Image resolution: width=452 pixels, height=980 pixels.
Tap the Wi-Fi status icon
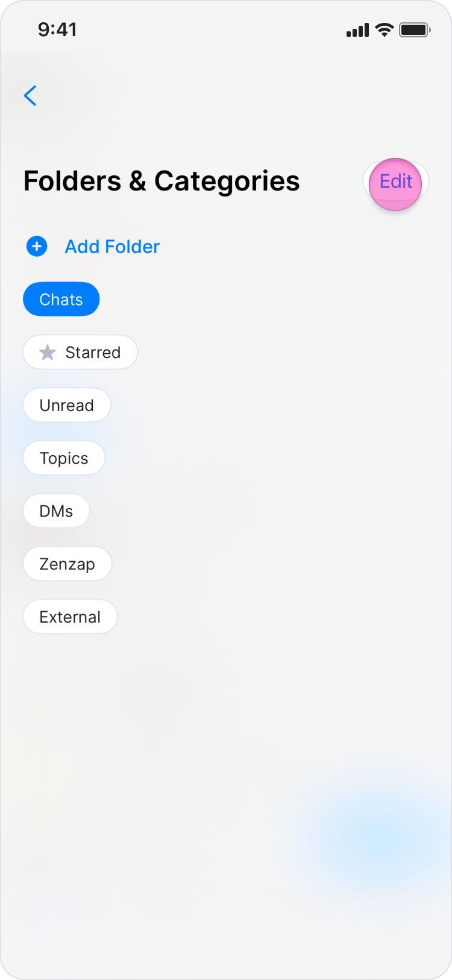point(384,30)
